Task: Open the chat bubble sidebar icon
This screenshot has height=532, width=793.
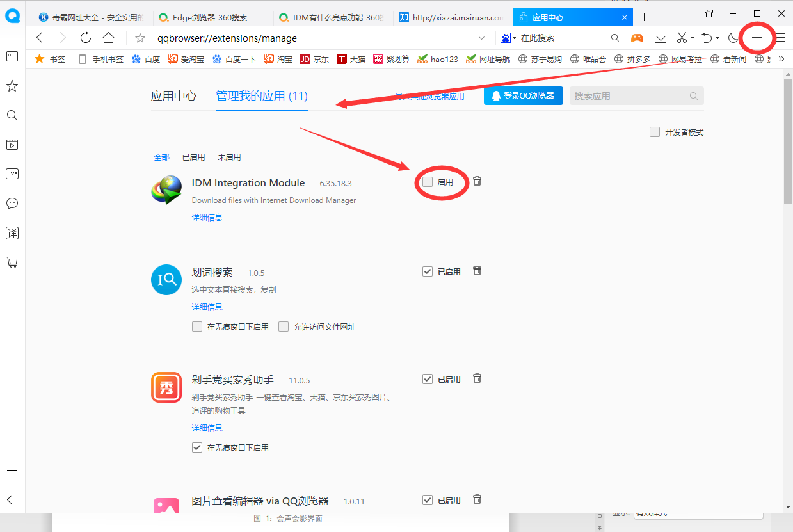Action: [x=12, y=204]
